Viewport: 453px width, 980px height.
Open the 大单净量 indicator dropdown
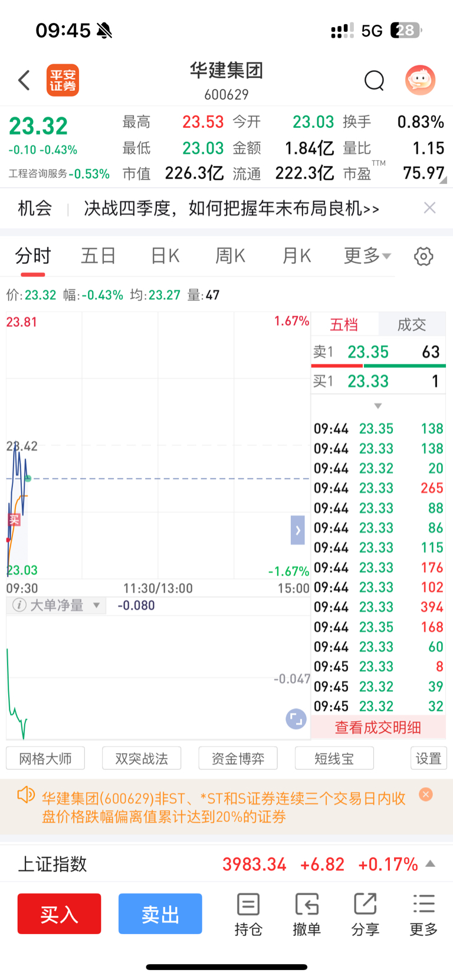(x=96, y=605)
